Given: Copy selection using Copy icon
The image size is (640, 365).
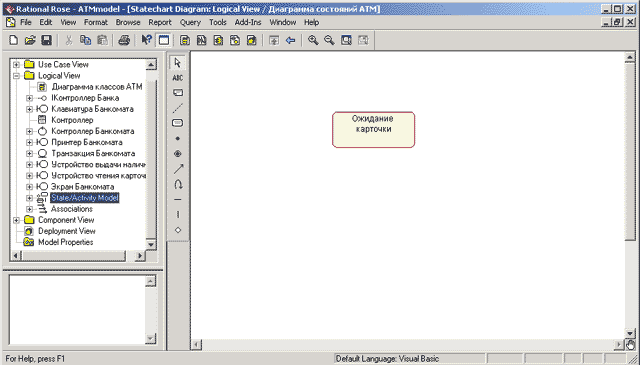Looking at the screenshot, I should [85, 40].
